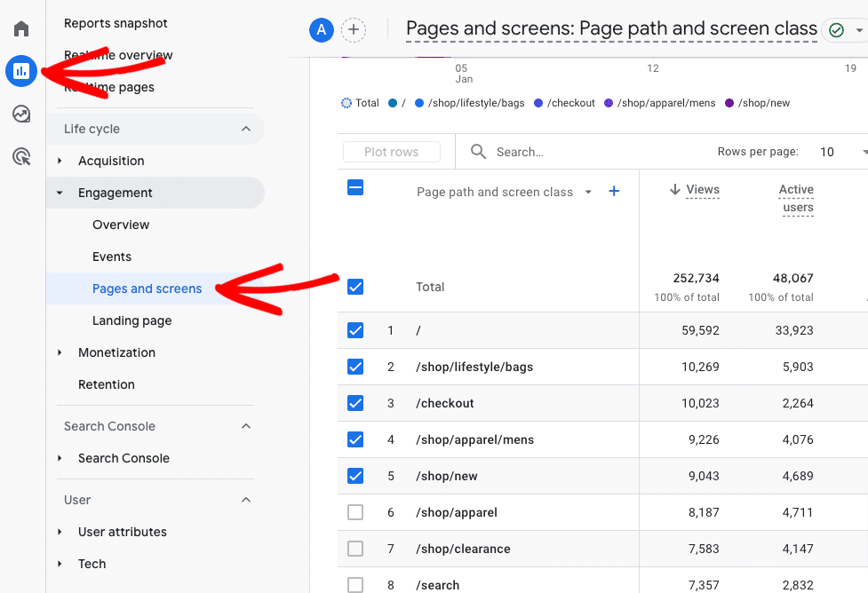Open the Landing page report
868x593 pixels.
point(132,320)
